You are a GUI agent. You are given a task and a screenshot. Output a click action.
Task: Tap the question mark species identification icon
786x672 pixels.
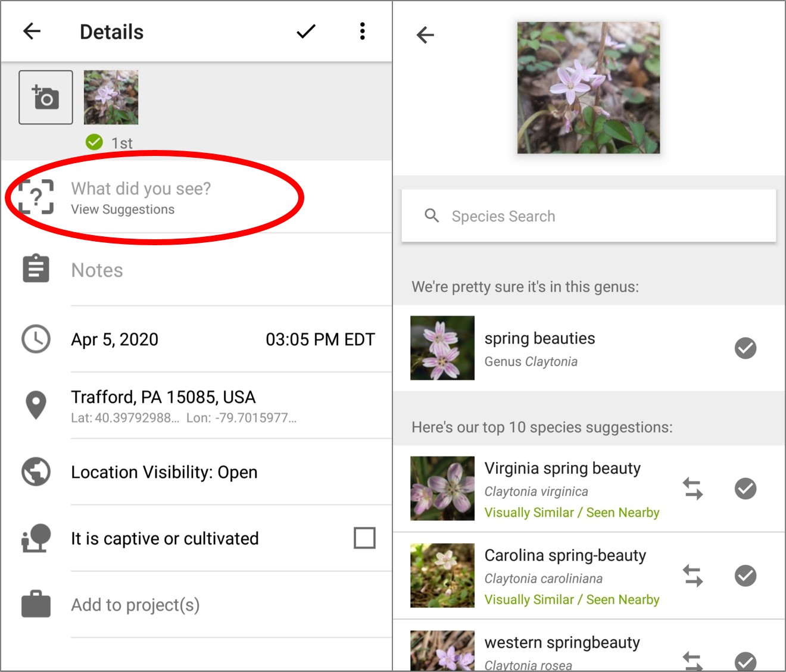click(36, 196)
